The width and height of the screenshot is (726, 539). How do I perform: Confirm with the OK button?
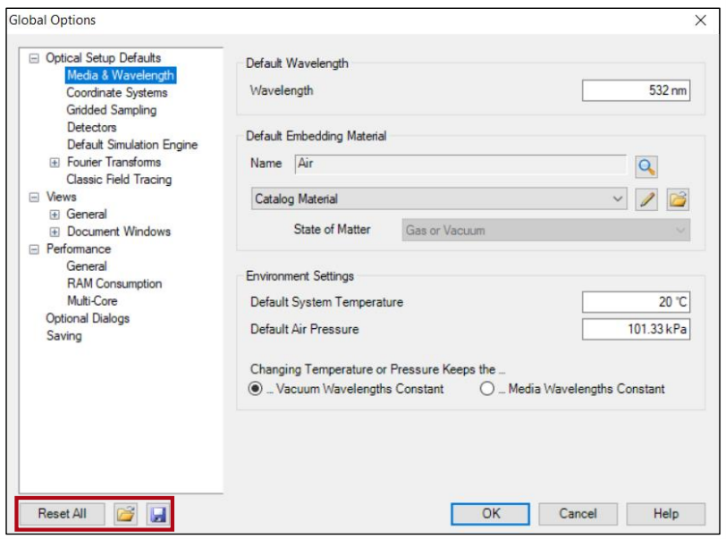point(490,514)
